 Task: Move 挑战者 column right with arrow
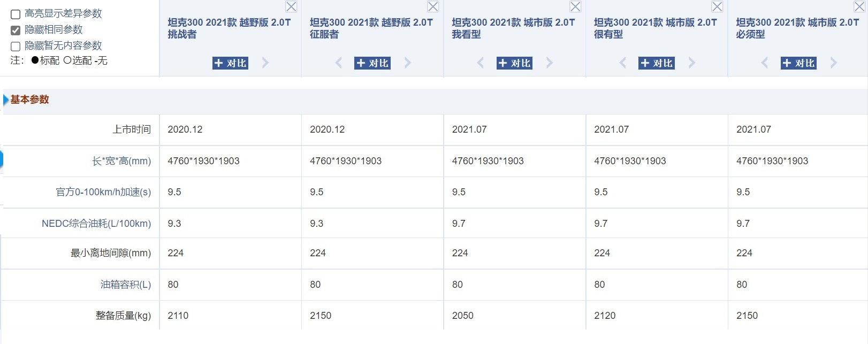coord(265,63)
